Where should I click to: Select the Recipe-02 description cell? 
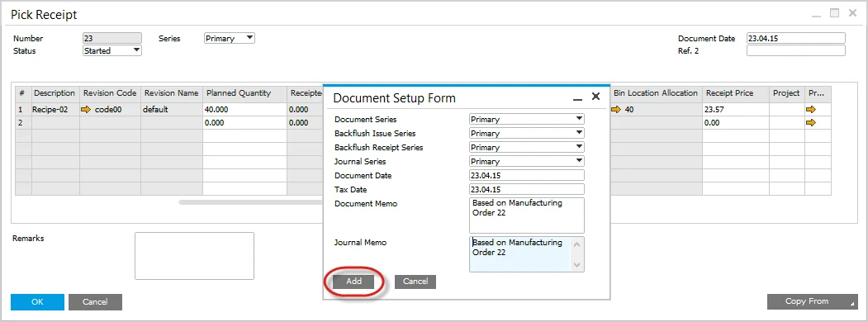[55, 110]
